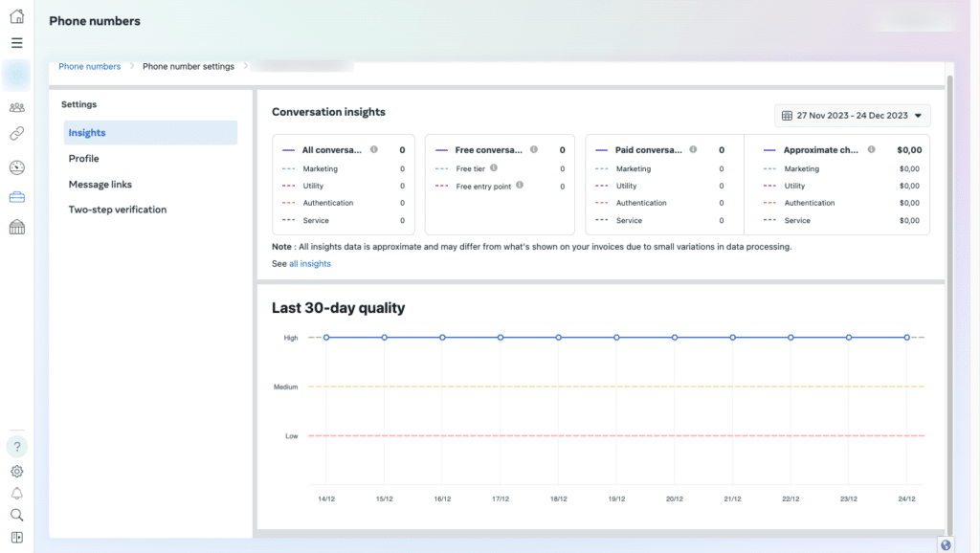Viewport: 980px width, 553px height.
Task: Open the Help question mark icon
Action: click(17, 447)
